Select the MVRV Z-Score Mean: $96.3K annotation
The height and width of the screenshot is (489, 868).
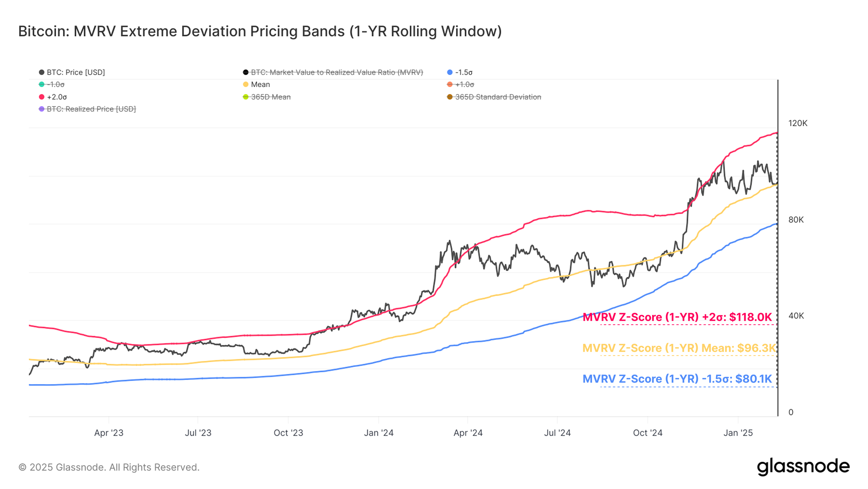click(678, 348)
